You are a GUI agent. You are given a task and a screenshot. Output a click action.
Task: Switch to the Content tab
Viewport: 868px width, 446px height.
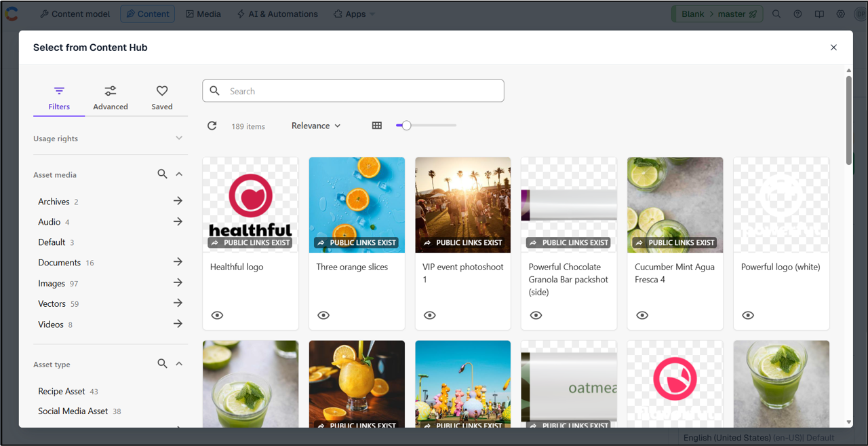(147, 14)
